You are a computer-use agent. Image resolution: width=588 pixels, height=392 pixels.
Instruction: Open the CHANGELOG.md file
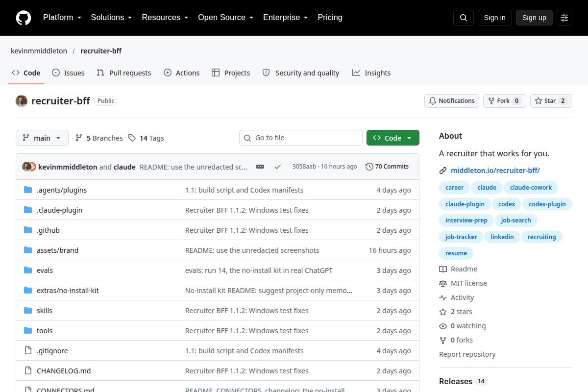(x=64, y=371)
